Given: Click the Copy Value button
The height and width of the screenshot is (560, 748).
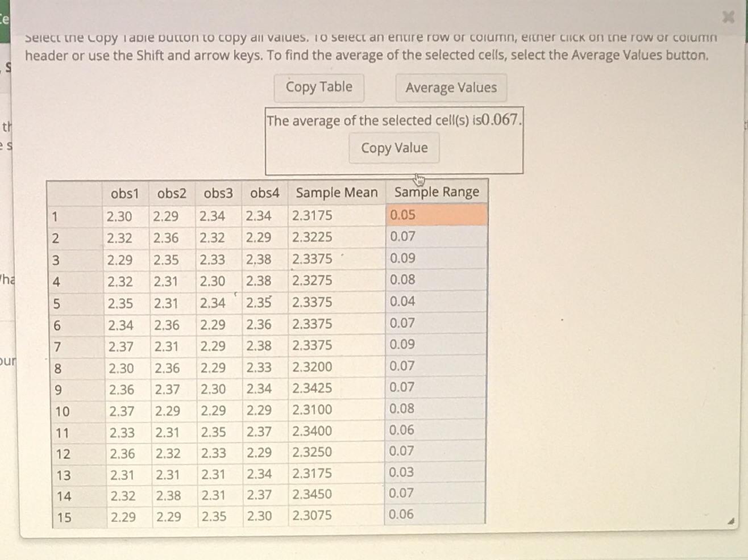Looking at the screenshot, I should coord(393,148).
